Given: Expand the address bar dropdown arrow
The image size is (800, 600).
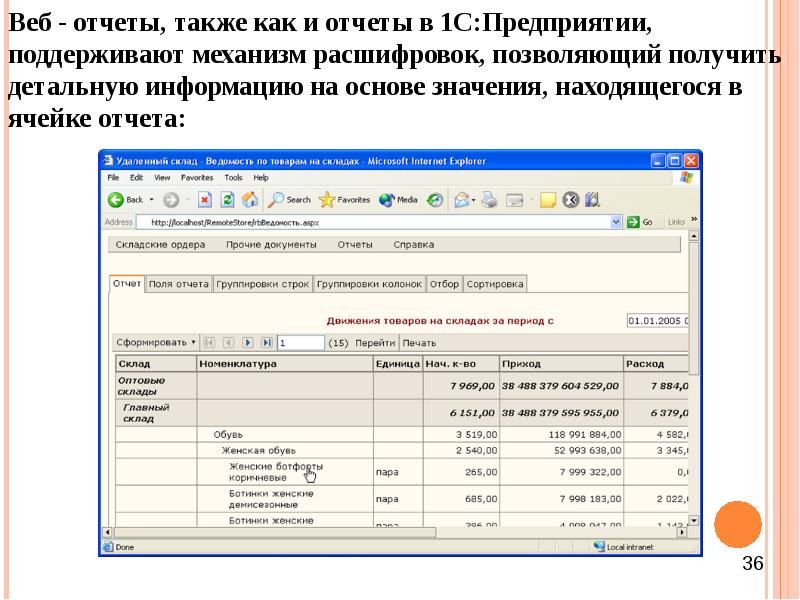Looking at the screenshot, I should 617,222.
